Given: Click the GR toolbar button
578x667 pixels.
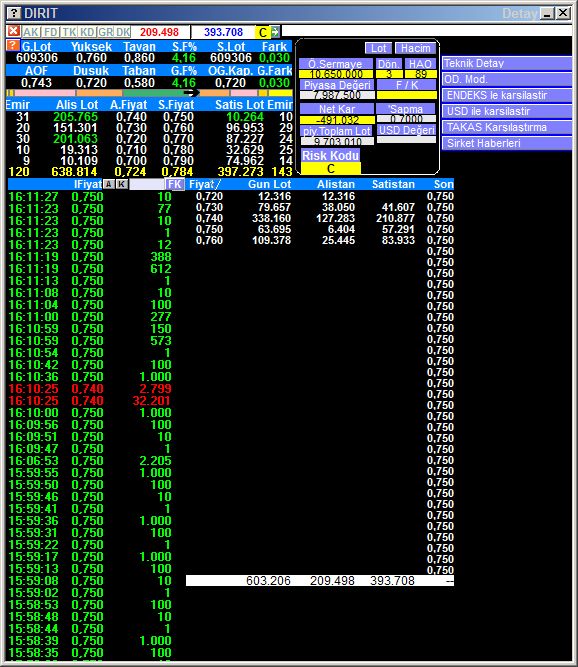Looking at the screenshot, I should point(105,32).
